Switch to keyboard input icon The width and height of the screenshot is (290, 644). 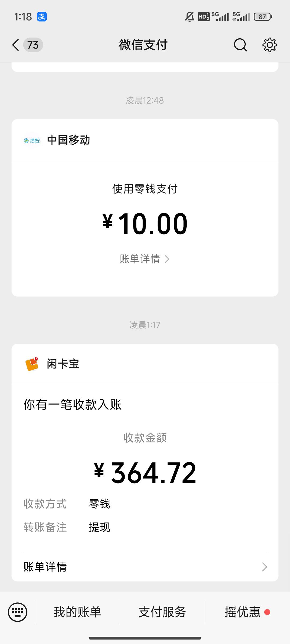coord(18,612)
